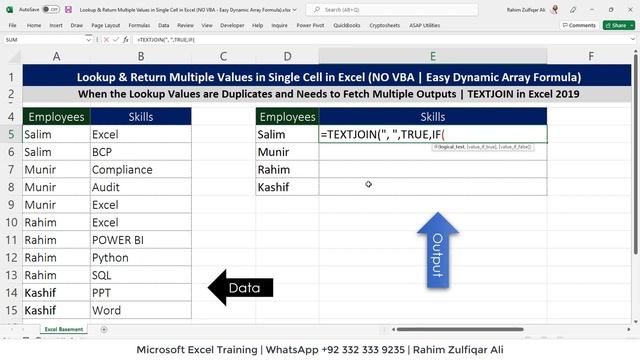
Task: Click cell with skill 'Audit'
Action: point(140,187)
